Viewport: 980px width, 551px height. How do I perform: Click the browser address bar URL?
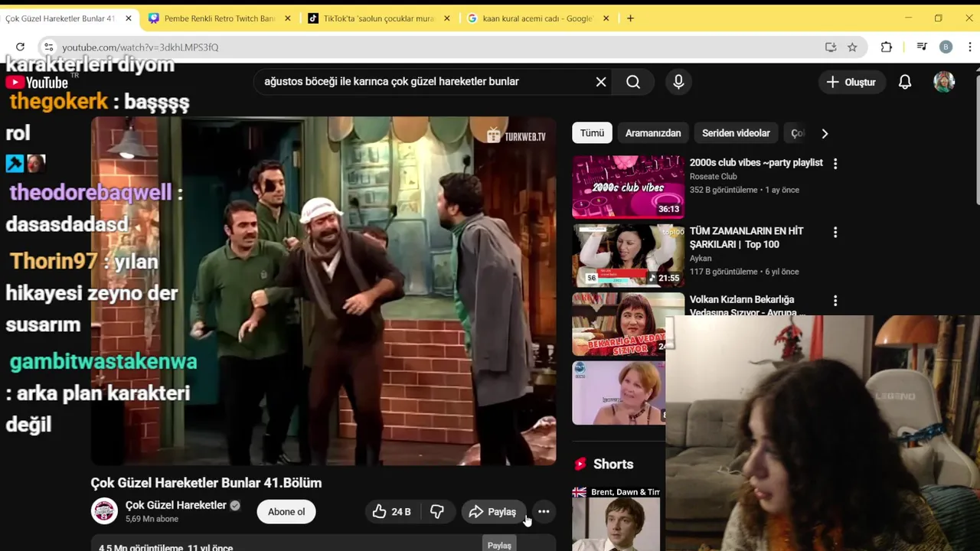pyautogui.click(x=140, y=47)
